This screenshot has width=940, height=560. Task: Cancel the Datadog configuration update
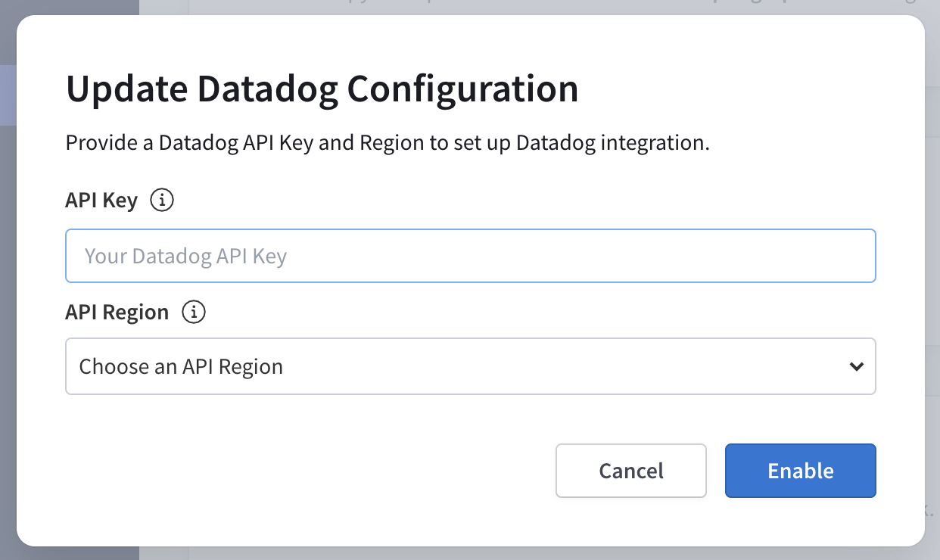[x=630, y=470]
